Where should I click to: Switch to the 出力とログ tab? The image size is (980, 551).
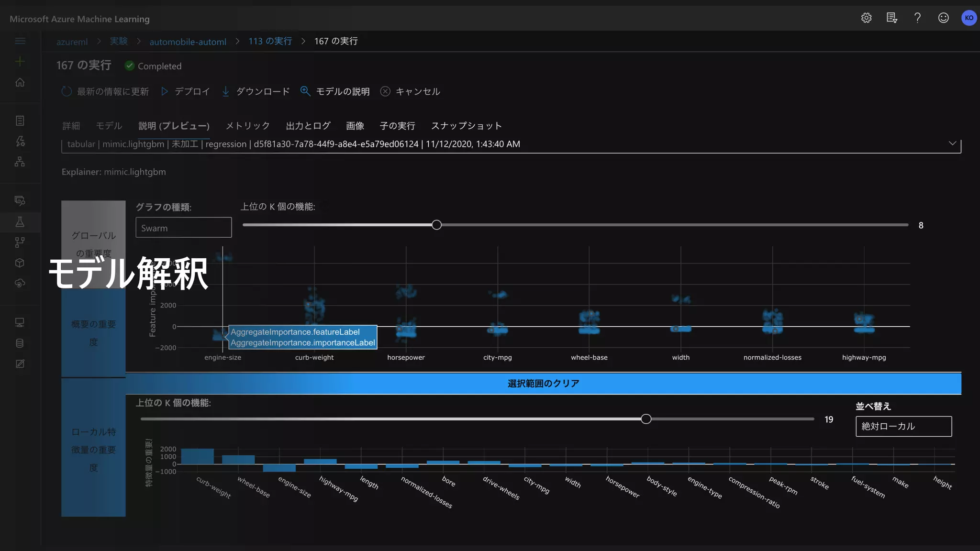(x=308, y=126)
